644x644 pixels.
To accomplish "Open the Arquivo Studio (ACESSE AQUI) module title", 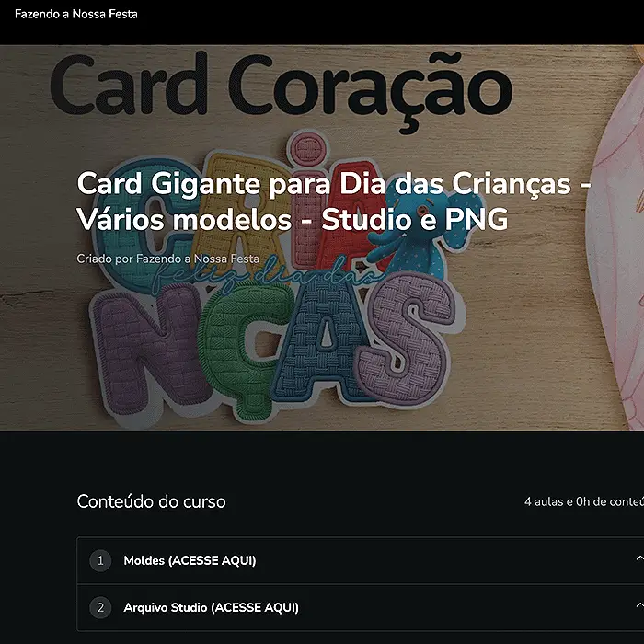I will pyautogui.click(x=211, y=607).
